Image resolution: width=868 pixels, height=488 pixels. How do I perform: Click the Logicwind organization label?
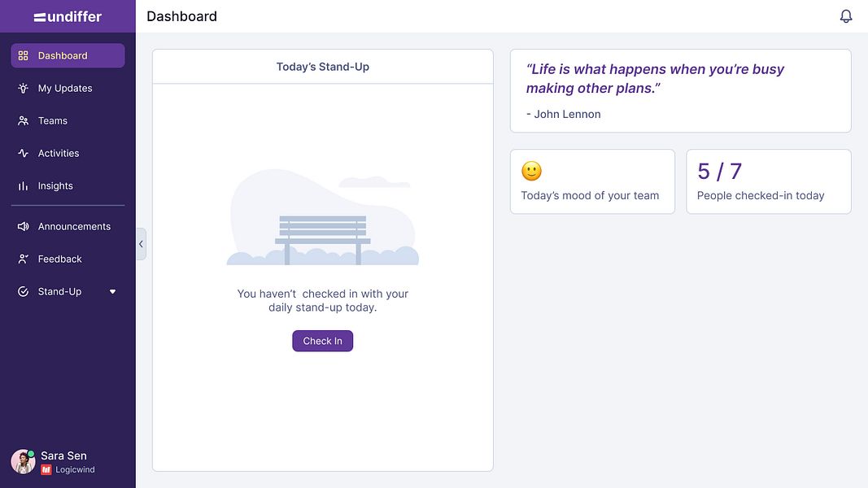(x=75, y=470)
